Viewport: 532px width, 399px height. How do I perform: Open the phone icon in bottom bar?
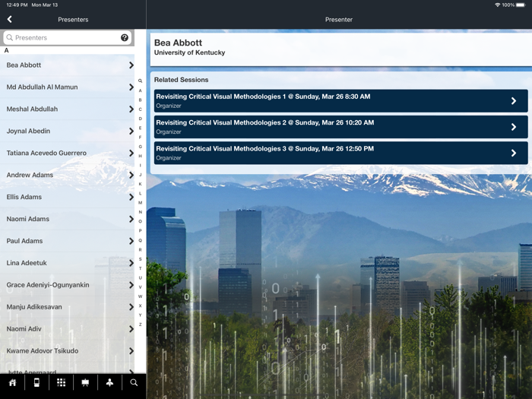[36, 383]
